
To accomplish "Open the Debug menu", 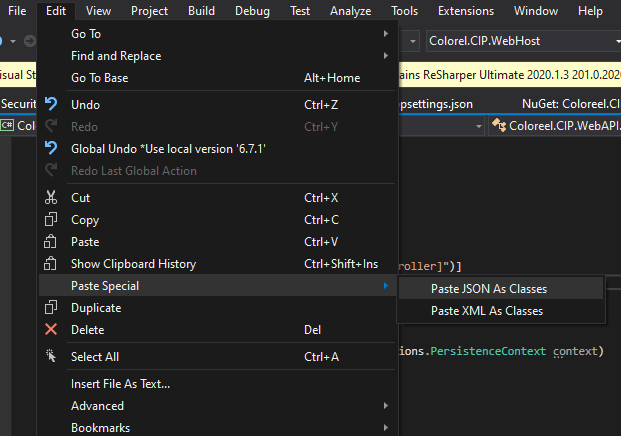I will tap(252, 11).
